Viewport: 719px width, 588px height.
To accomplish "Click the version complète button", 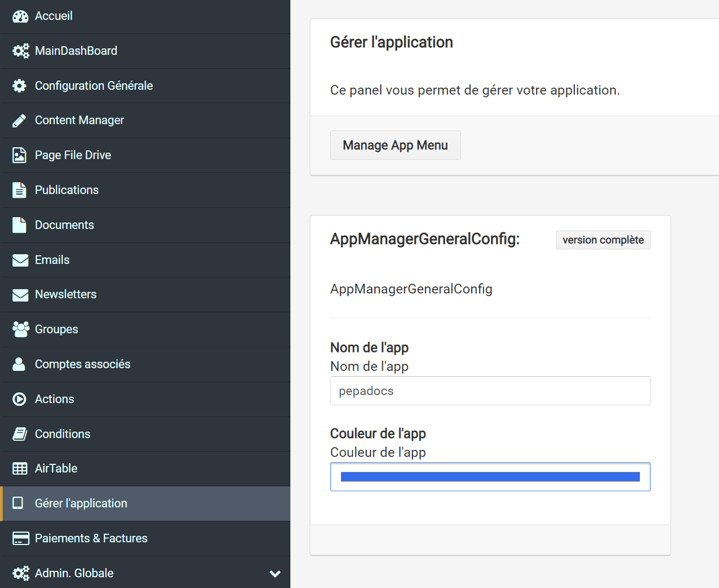I will (603, 240).
